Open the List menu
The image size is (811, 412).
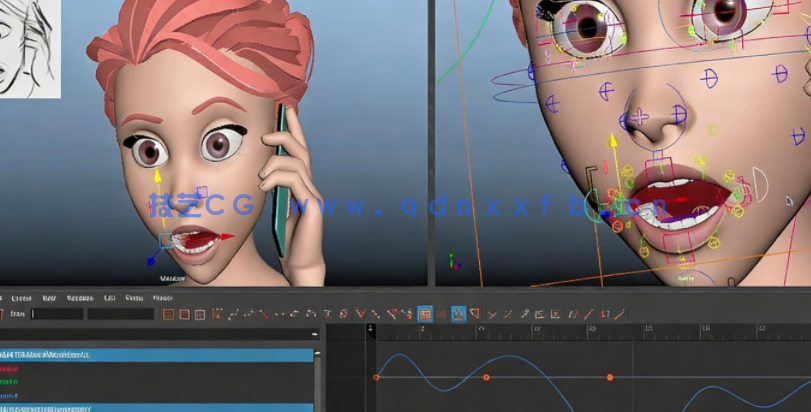tap(110, 298)
